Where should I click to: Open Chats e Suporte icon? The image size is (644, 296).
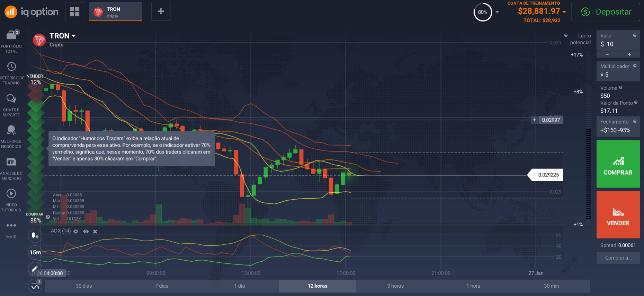pos(11,99)
